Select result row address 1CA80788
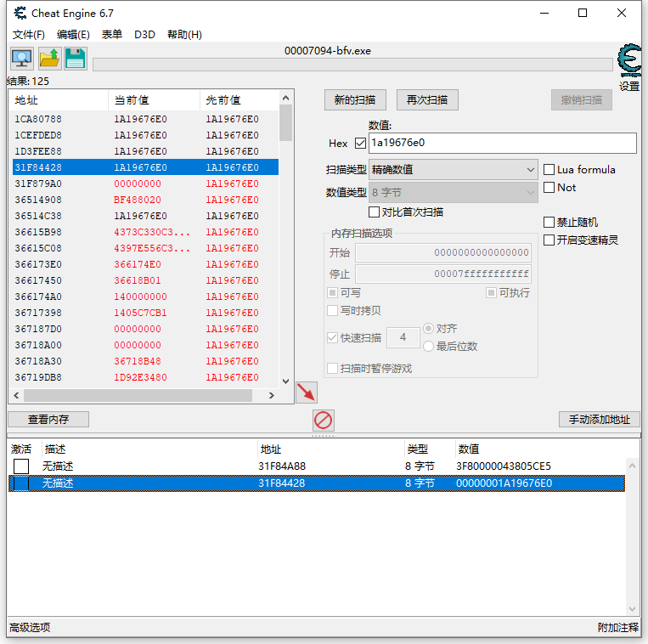The width and height of the screenshot is (648, 644). (145, 119)
